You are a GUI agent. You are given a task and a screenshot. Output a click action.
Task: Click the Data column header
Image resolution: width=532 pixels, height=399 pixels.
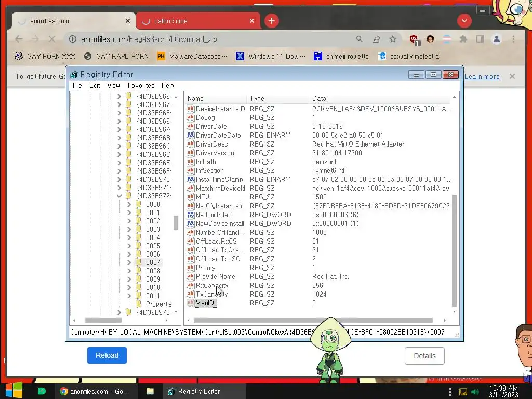tap(380, 98)
